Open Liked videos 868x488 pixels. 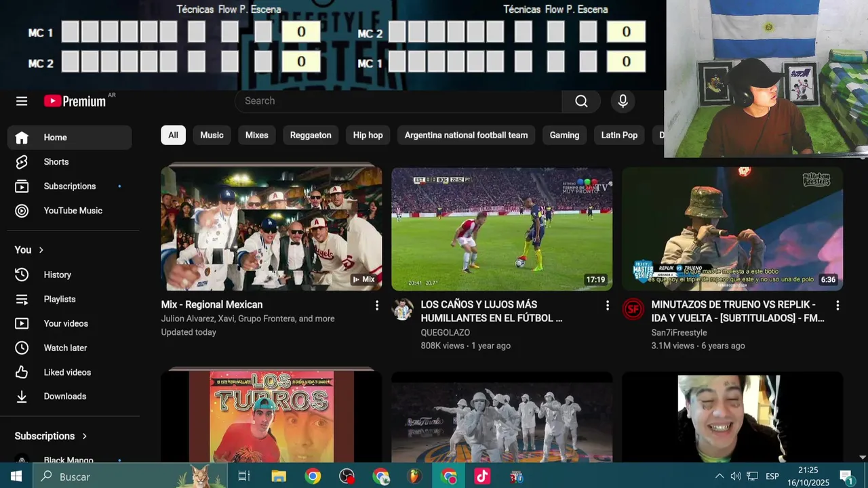click(70, 372)
